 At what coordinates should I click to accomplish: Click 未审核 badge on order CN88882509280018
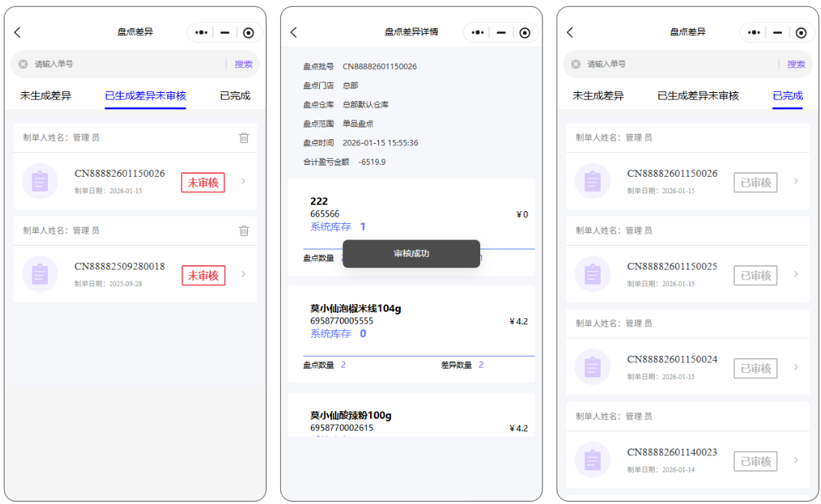click(203, 276)
